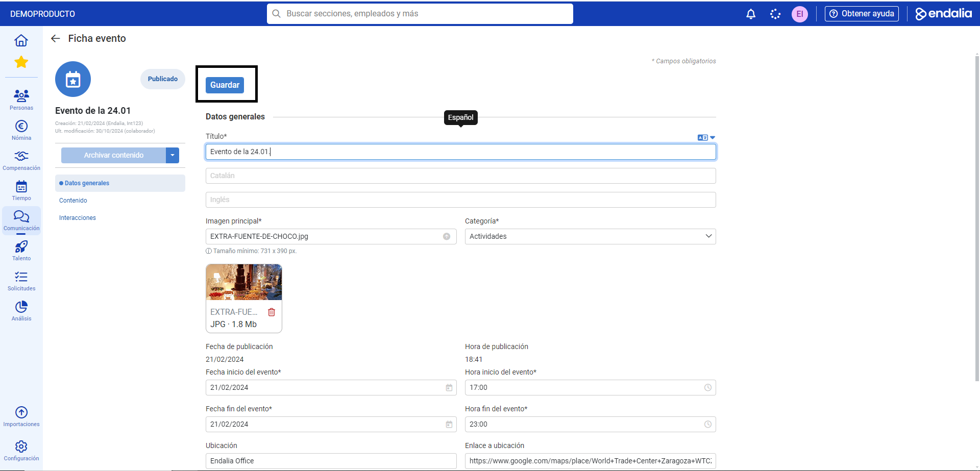Click the event calendar-star avatar icon

point(73,79)
